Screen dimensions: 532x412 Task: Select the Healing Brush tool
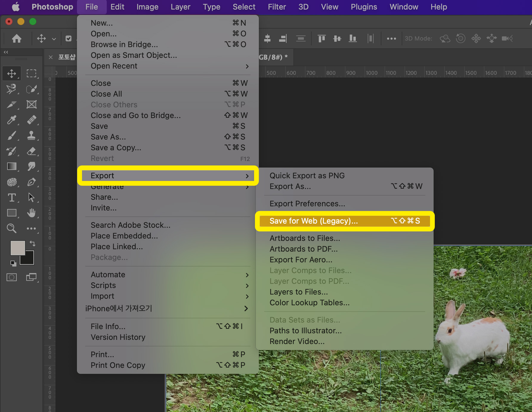click(x=31, y=120)
